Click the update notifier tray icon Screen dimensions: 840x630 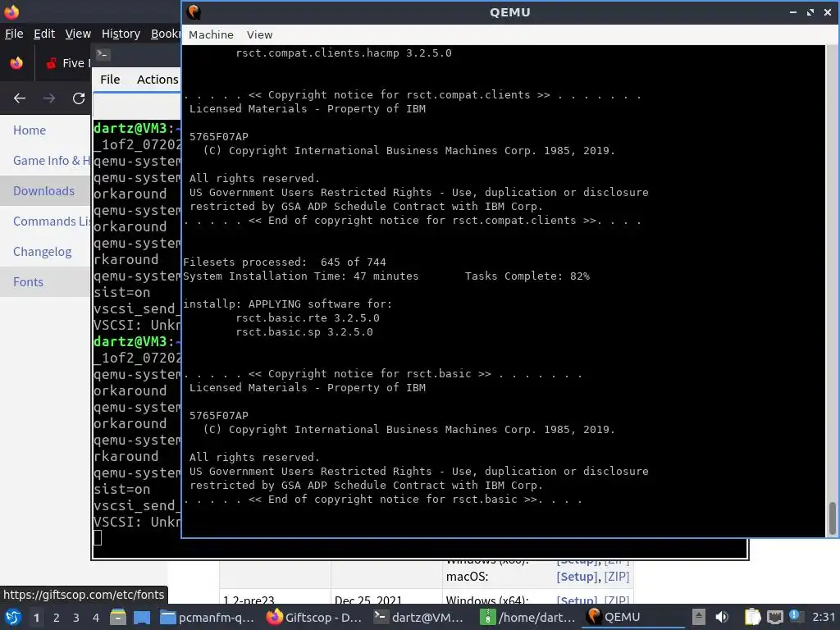[795, 617]
